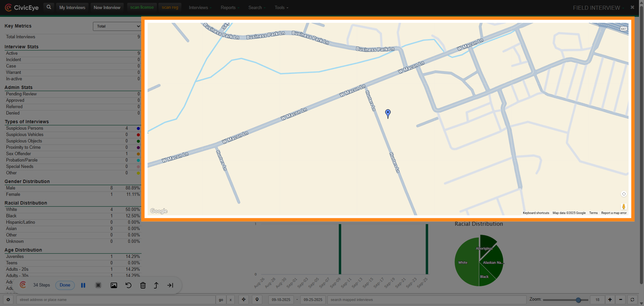The width and height of the screenshot is (644, 306).
Task: Click the cyan Probation/Parole color dot
Action: pos(138,160)
